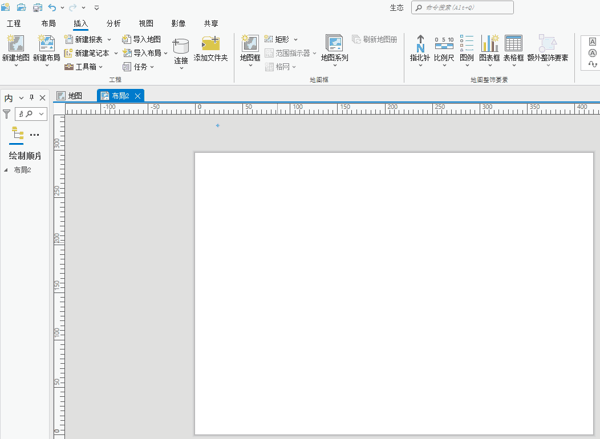Click the blank white layout page

pyautogui.click(x=394, y=294)
